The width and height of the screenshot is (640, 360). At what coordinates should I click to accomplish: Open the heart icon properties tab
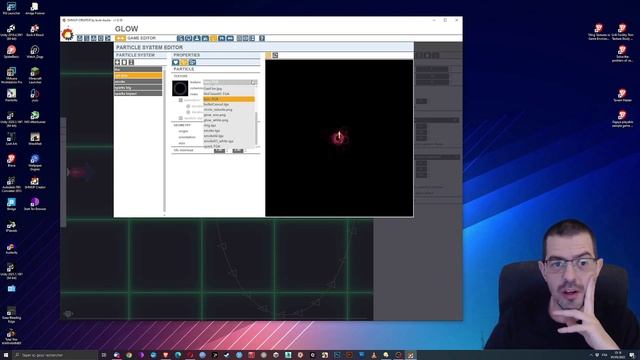pos(176,62)
